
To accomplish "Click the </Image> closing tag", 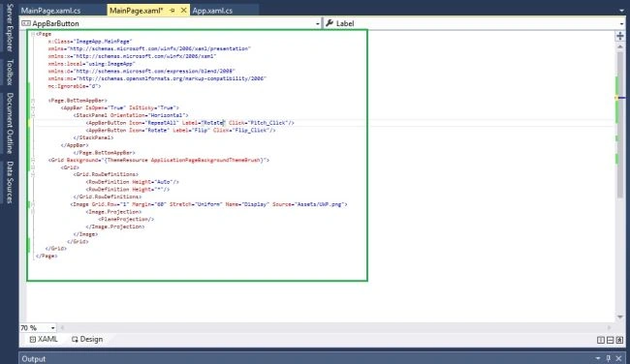I will (x=85, y=234).
